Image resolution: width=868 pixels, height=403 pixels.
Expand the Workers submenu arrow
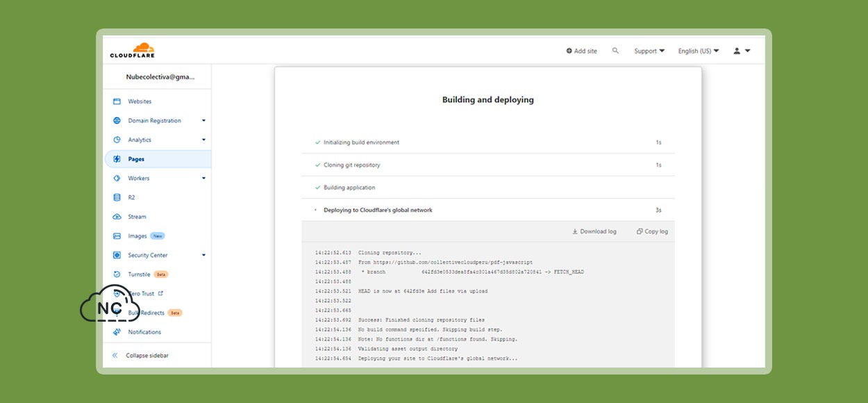pos(203,179)
